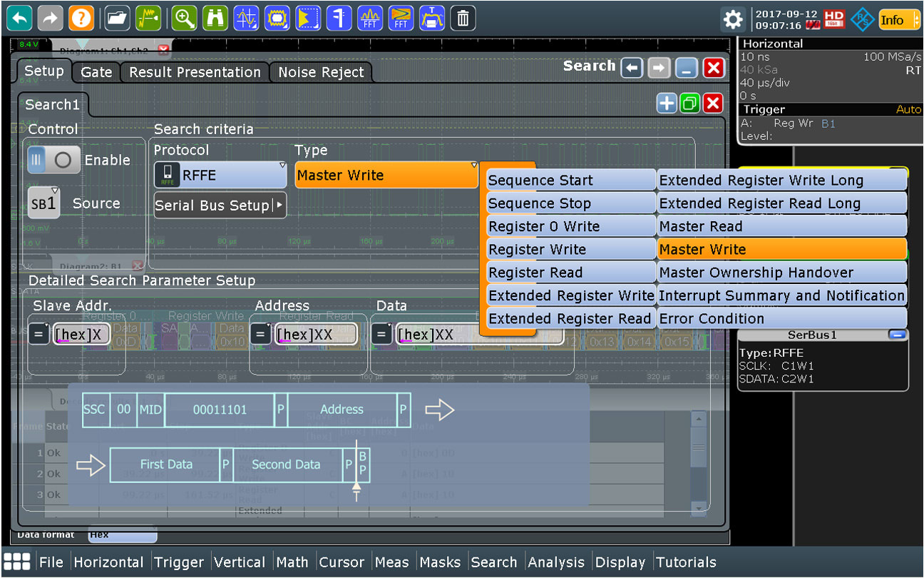
Task: Copy the search with green duplicate icon
Action: click(x=689, y=103)
